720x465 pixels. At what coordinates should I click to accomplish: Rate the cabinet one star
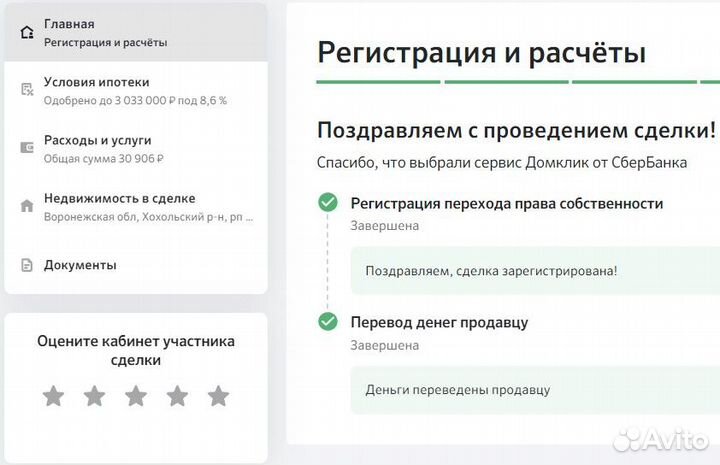coord(53,396)
